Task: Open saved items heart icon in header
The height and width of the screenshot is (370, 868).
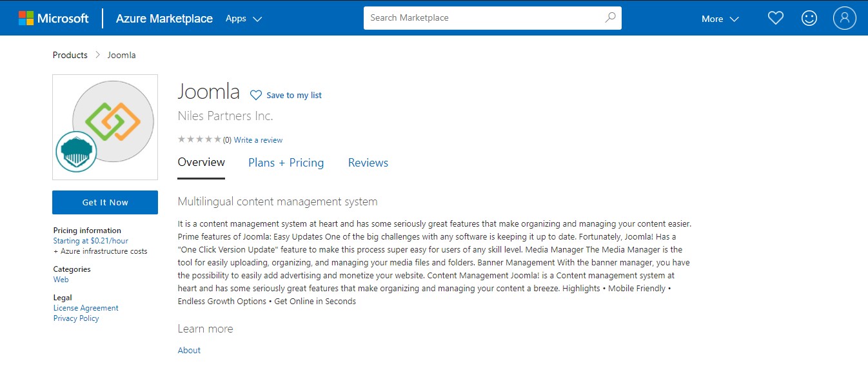Action: pos(775,18)
